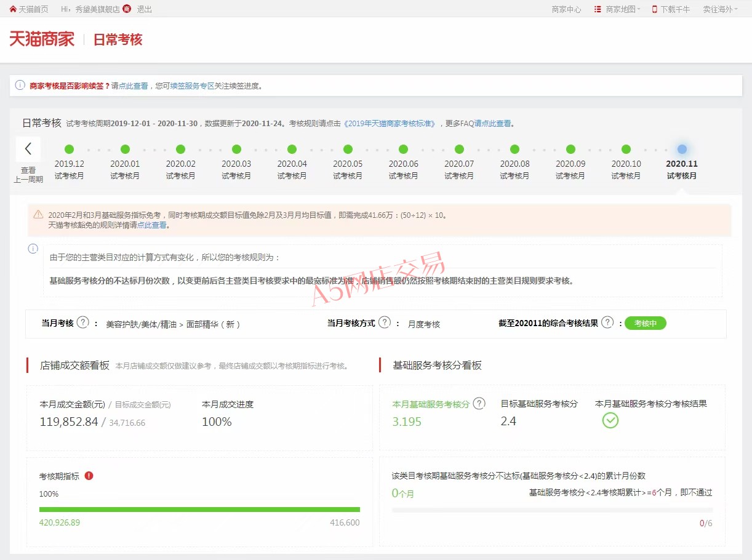Click the help icon next to 当月考核

83,322
